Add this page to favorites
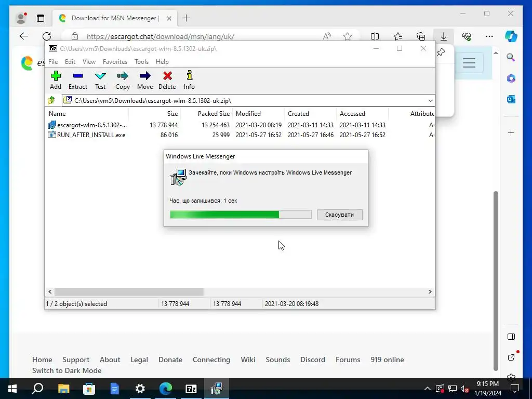Screen dimensions: 532x399 point(348,36)
